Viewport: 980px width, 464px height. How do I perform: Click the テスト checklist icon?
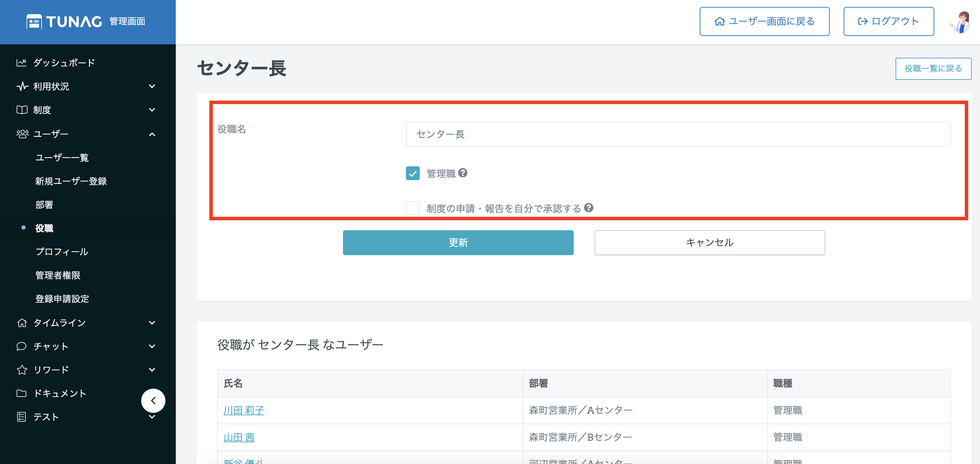pos(22,417)
